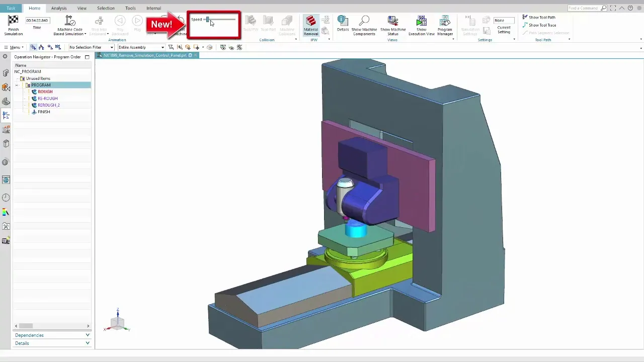Toggle Show Tool Path
Viewport: 644px width, 362px height.
[x=539, y=17]
